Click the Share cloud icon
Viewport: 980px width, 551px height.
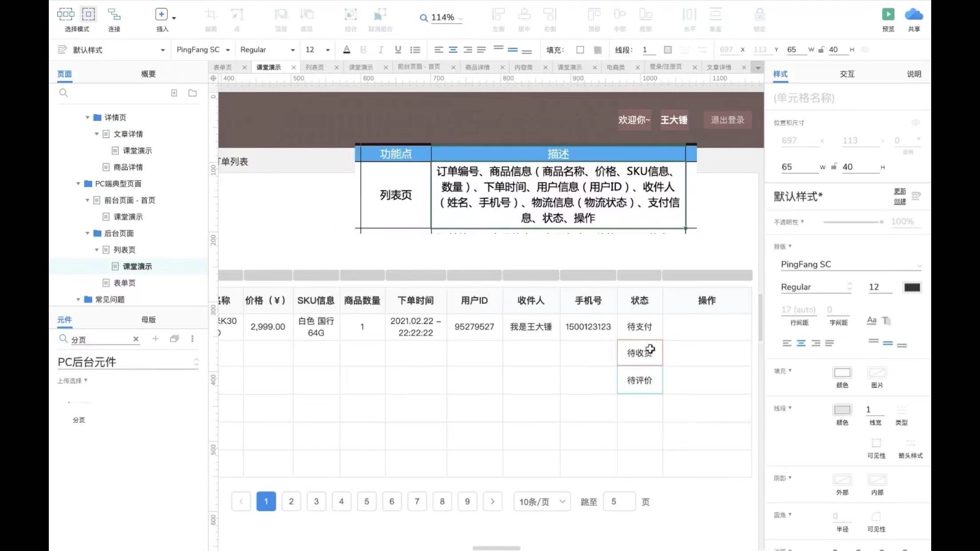(x=913, y=15)
